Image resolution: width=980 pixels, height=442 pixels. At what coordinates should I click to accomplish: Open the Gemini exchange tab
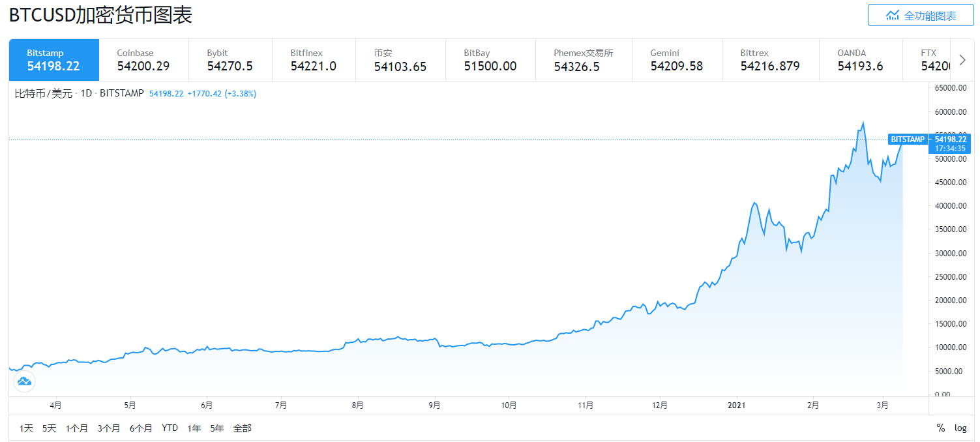pos(676,60)
